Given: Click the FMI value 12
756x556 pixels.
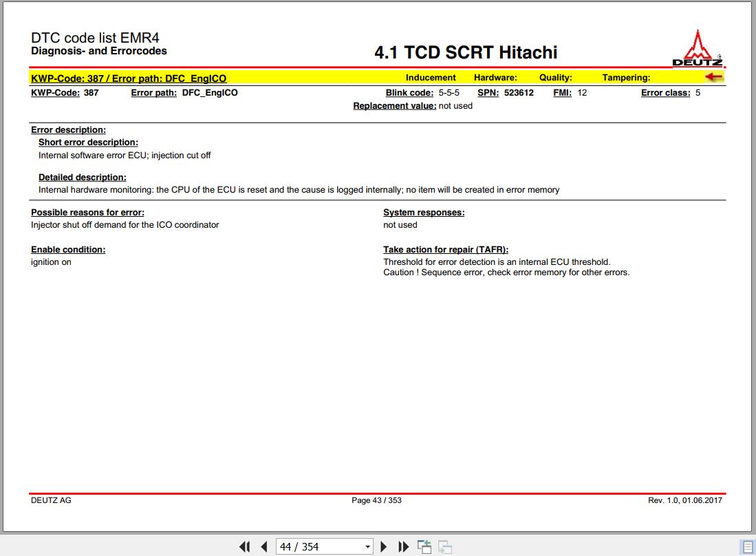Looking at the screenshot, I should 582,93.
